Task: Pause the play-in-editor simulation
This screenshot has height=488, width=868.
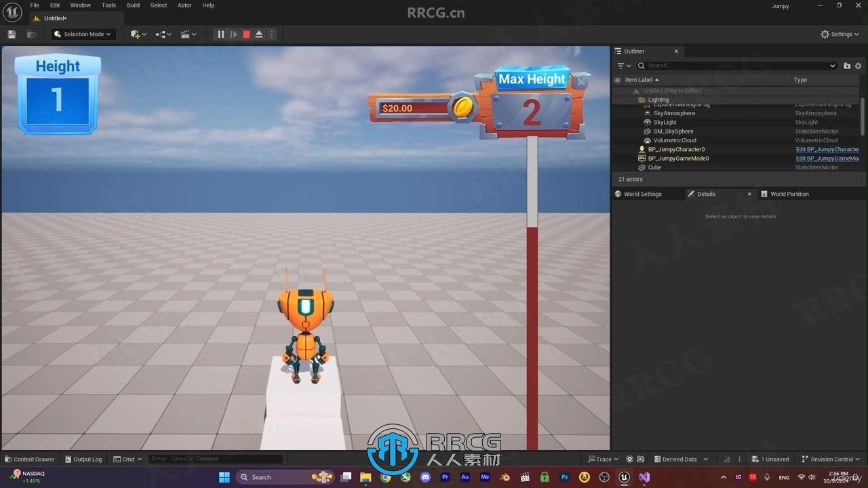Action: point(220,34)
